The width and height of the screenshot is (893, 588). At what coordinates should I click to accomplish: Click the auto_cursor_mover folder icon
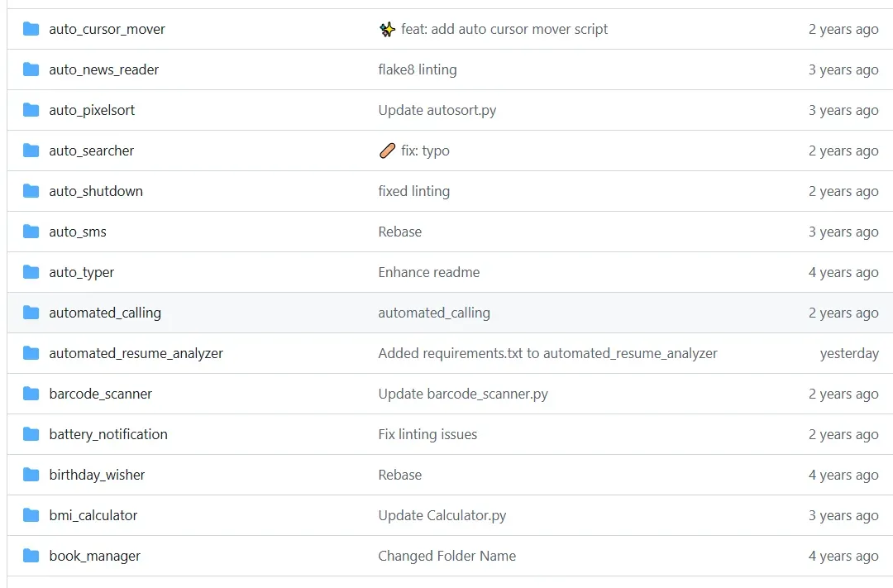[31, 29]
